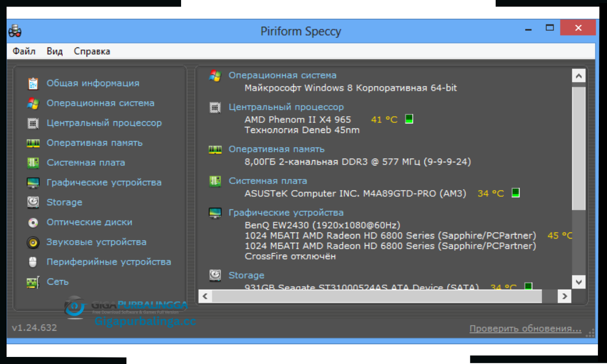
Task: Click motherboard icon next to Системная плата heading
Action: [215, 181]
